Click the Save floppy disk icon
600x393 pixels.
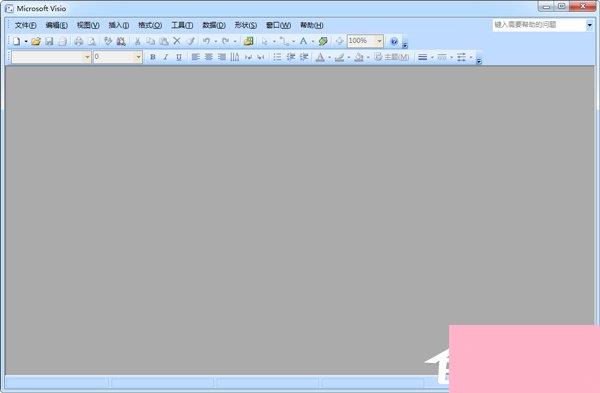point(49,41)
